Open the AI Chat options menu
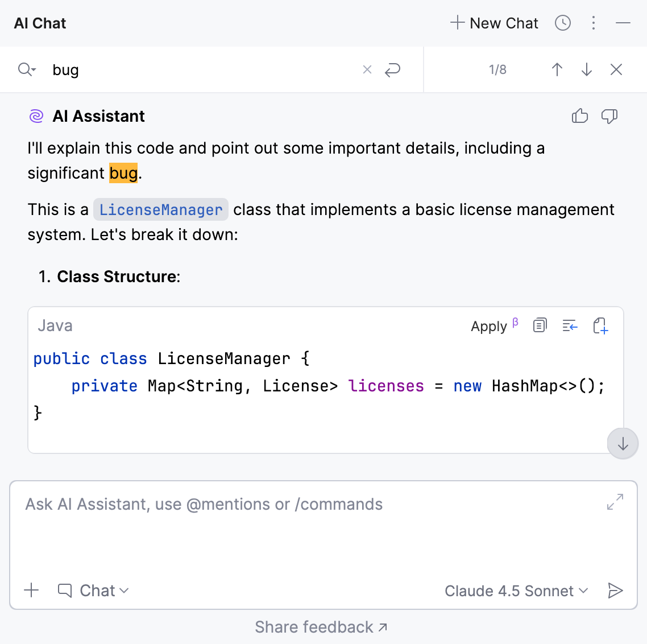647x644 pixels. click(x=594, y=23)
